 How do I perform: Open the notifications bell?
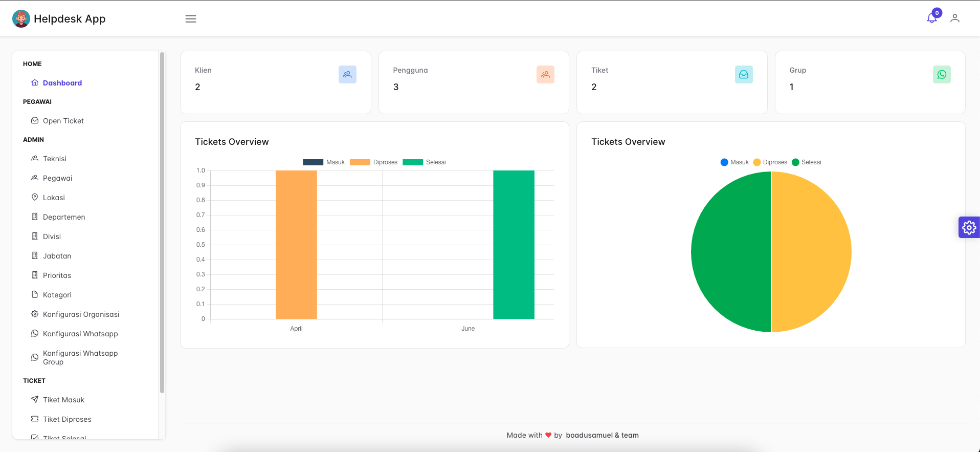point(932,18)
